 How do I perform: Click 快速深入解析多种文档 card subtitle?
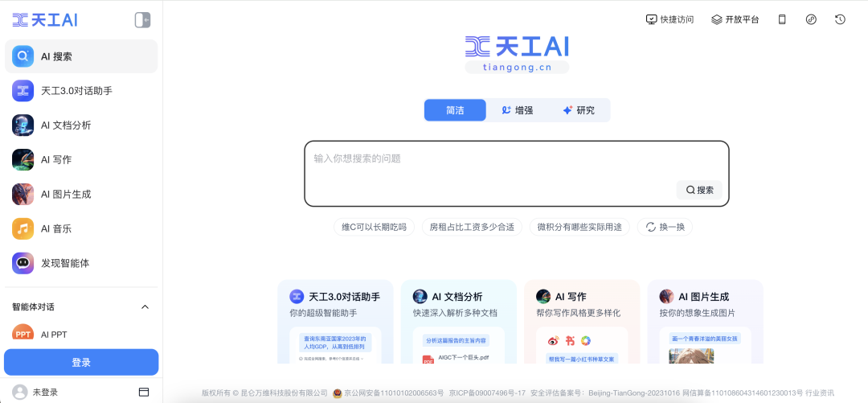(x=455, y=313)
